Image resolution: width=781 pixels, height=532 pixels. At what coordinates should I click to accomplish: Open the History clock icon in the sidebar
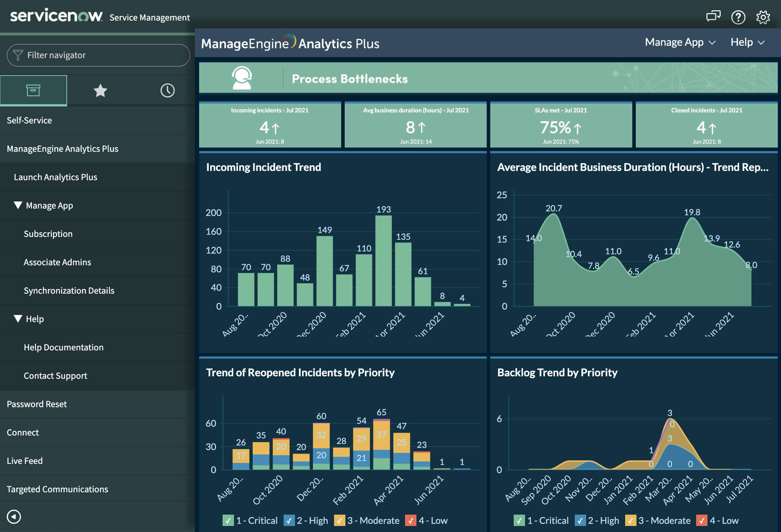coord(168,90)
